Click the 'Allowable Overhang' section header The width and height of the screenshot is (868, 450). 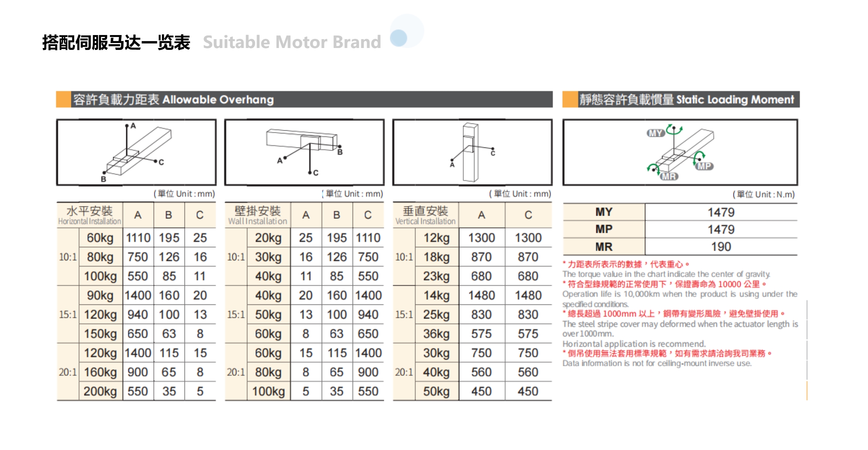coord(304,99)
